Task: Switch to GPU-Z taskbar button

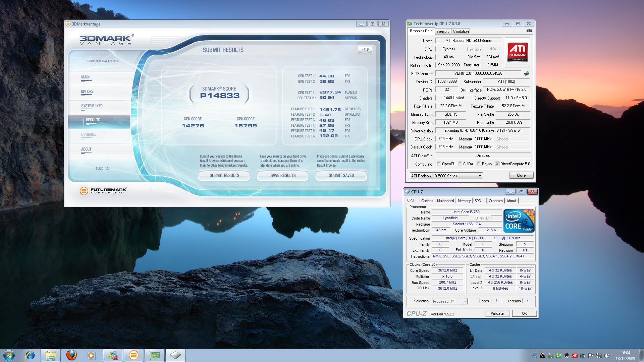Action: (155, 355)
